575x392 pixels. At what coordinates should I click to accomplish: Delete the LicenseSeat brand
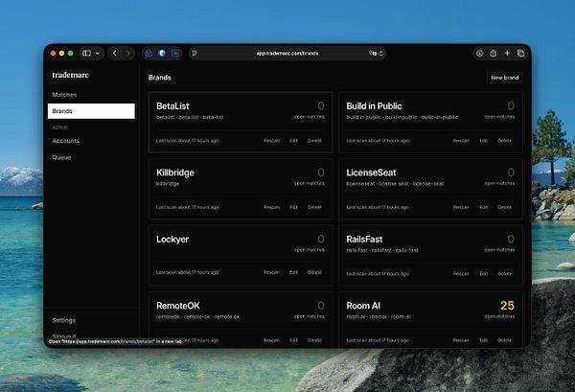point(505,207)
